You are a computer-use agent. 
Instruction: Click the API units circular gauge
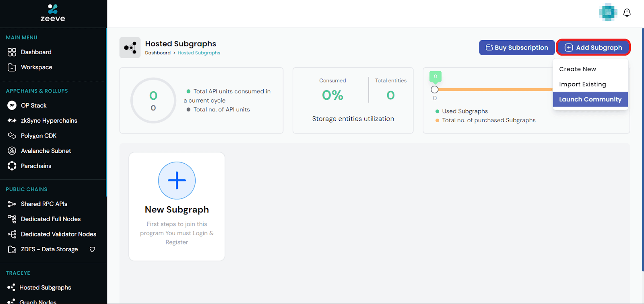point(153,101)
